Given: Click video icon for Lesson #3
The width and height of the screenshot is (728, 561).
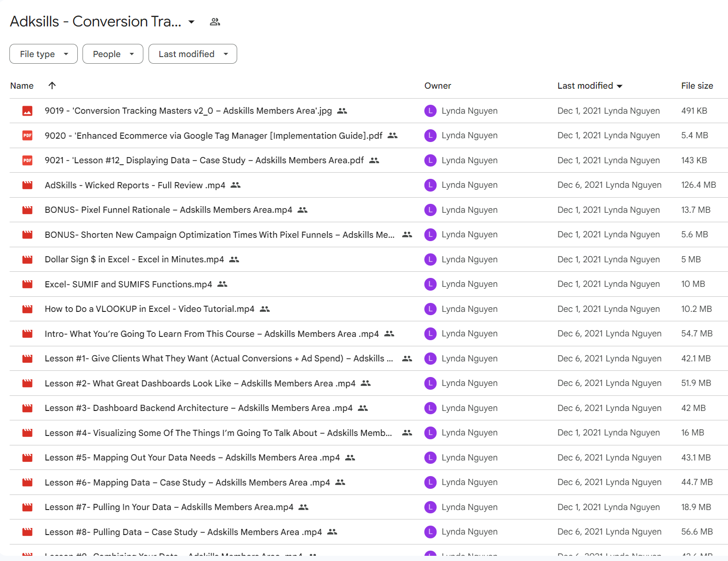Looking at the screenshot, I should tap(27, 408).
